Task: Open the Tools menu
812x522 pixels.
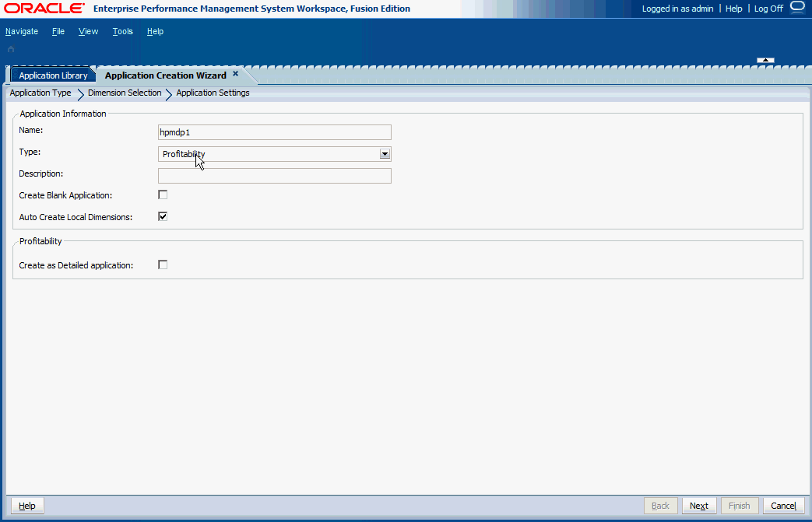Action: coord(123,32)
